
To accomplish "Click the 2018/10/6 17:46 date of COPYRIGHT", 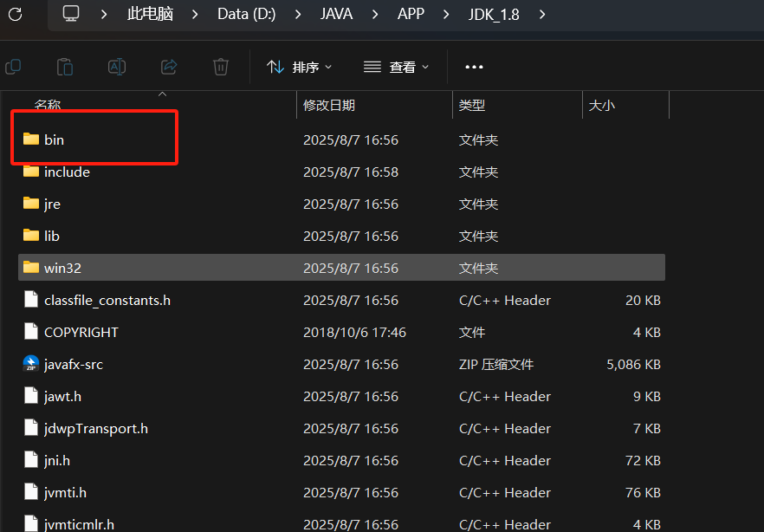I will click(355, 333).
